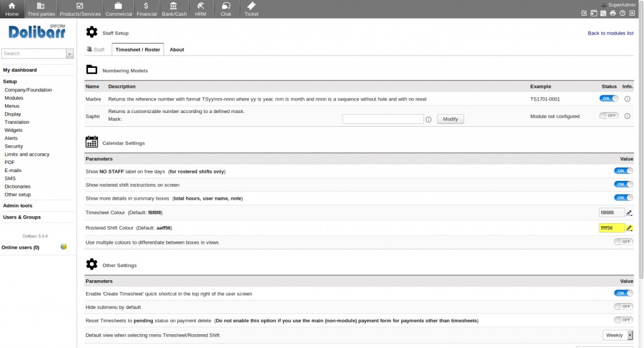This screenshot has width=644, height=348.
Task: Click the Staff Setup gear icon
Action: pos(92,32)
